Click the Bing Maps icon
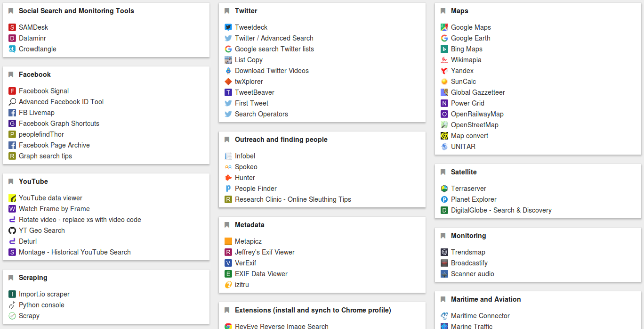The width and height of the screenshot is (644, 329). pos(444,49)
